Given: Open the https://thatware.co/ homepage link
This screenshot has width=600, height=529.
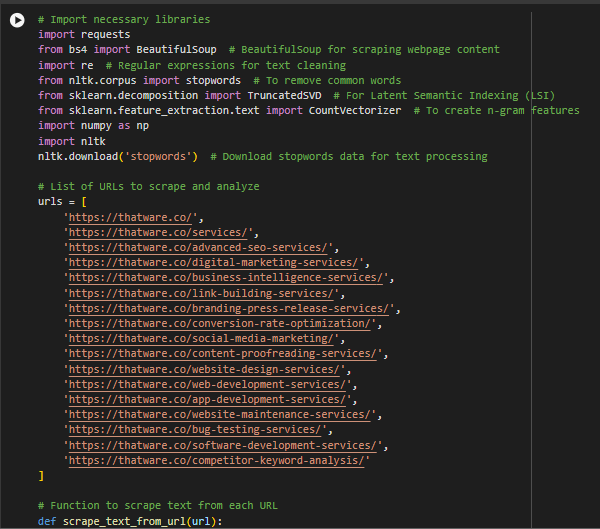Looking at the screenshot, I should click(x=130, y=217).
